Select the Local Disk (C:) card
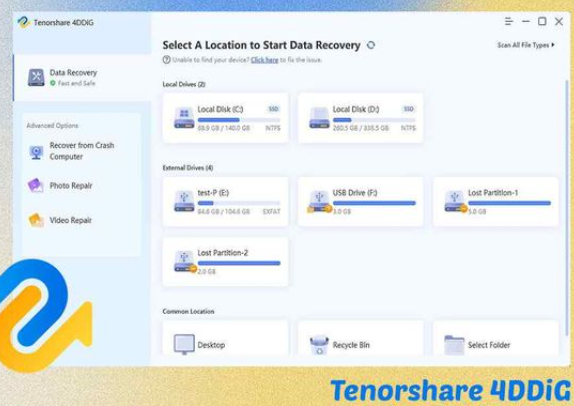 pos(226,118)
